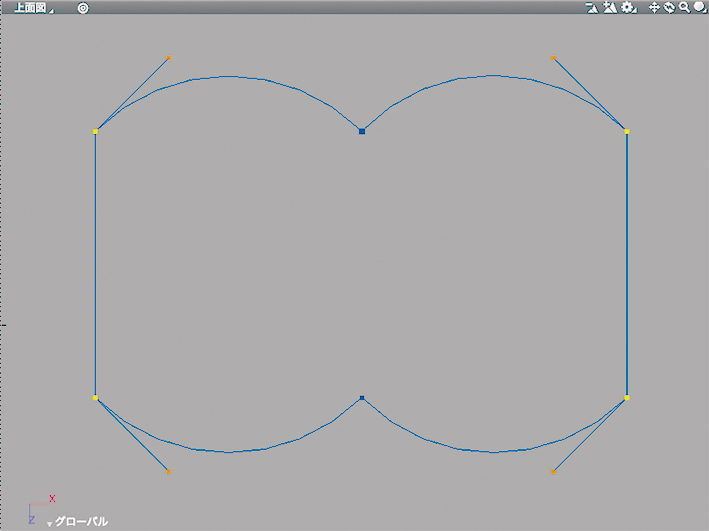Image resolution: width=709 pixels, height=531 pixels.
Task: Click the upper-left orange tangent handle
Action: coord(169,58)
